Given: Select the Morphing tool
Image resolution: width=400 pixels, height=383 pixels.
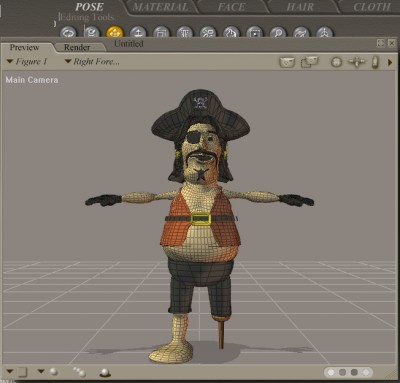Looking at the screenshot, I should [x=301, y=33].
